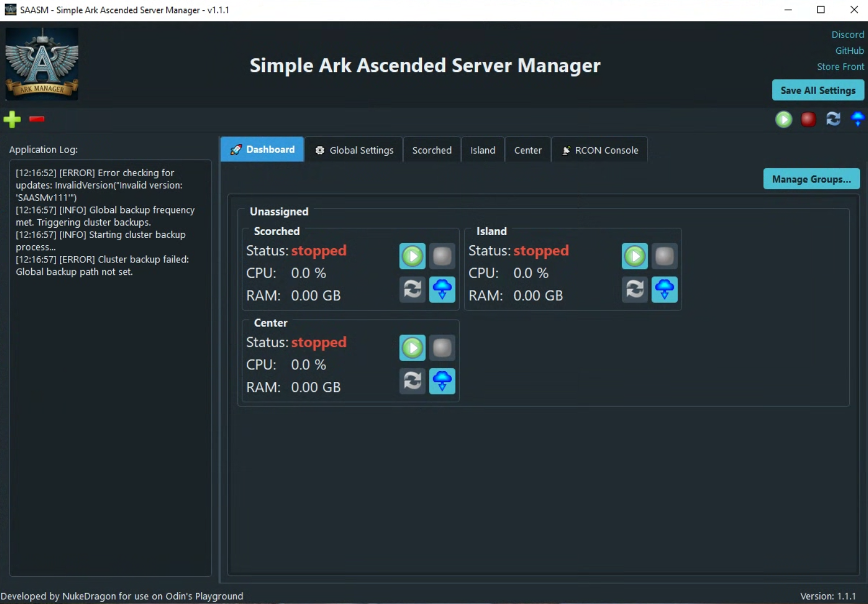Update the Center server via cloud icon

point(442,381)
